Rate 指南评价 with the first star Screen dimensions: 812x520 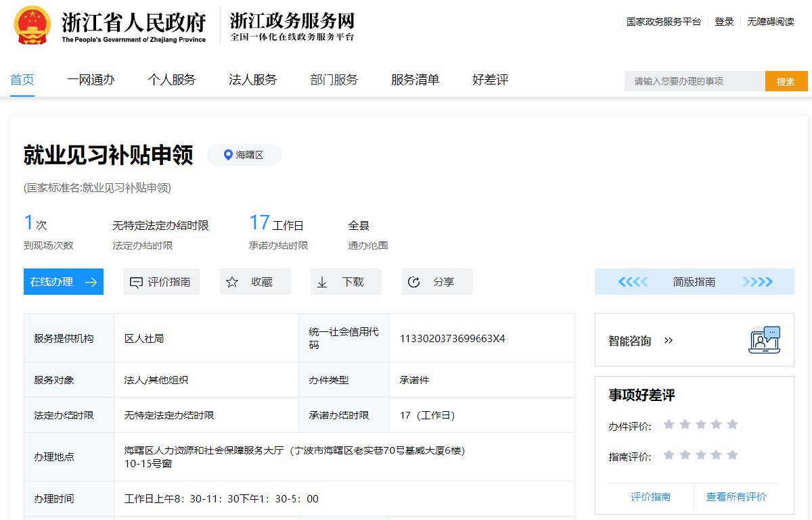pos(669,455)
